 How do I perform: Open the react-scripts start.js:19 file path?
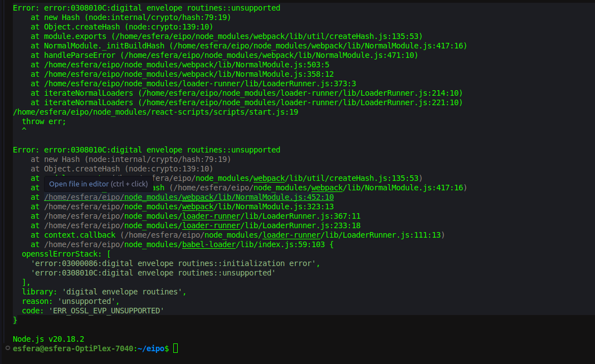155,112
